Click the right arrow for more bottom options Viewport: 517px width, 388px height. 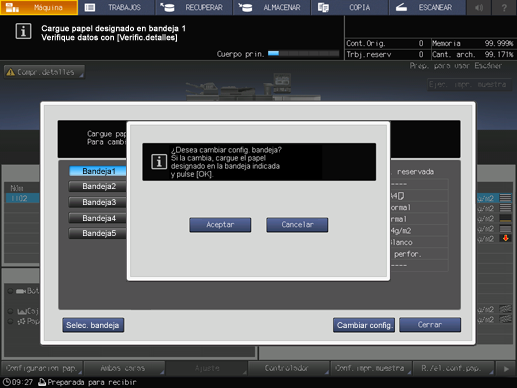coord(506,369)
